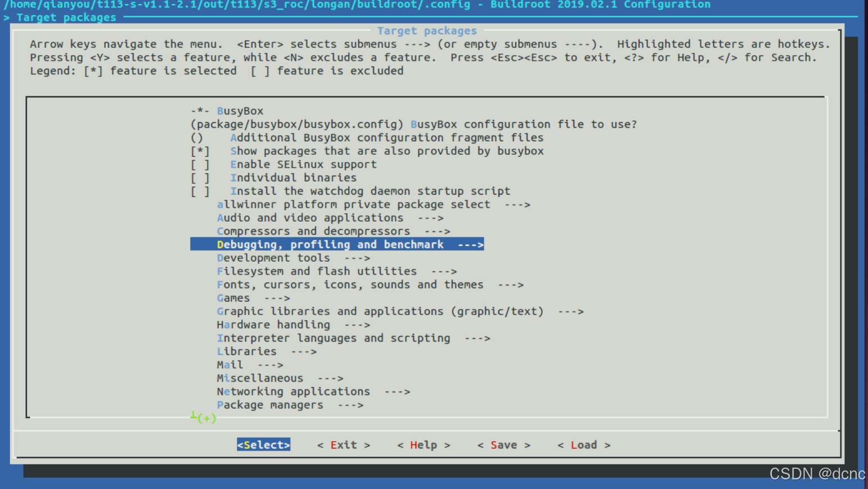Click the Help button

click(x=424, y=445)
